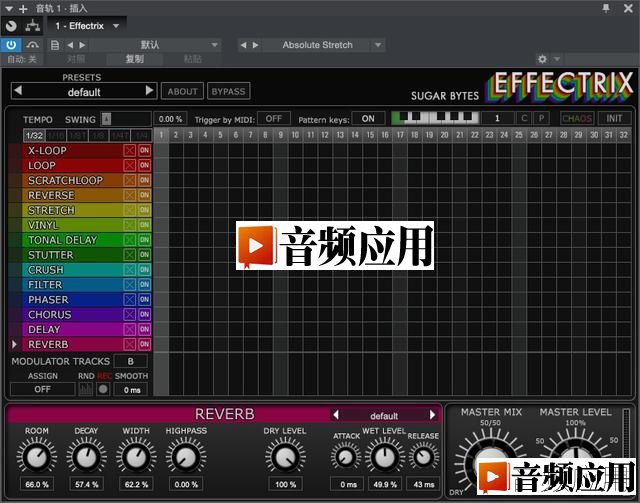The width and height of the screenshot is (640, 503).
Task: Click the pattern paste P button
Action: (x=541, y=118)
